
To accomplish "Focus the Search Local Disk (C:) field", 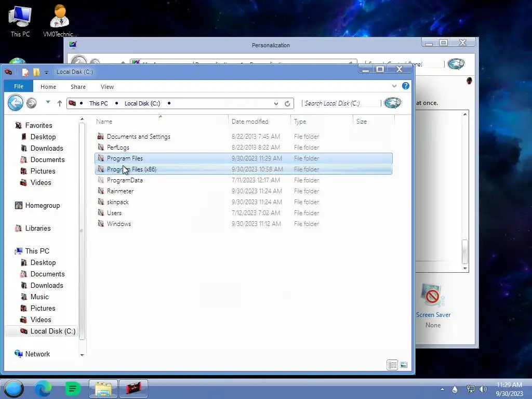I will coord(341,103).
